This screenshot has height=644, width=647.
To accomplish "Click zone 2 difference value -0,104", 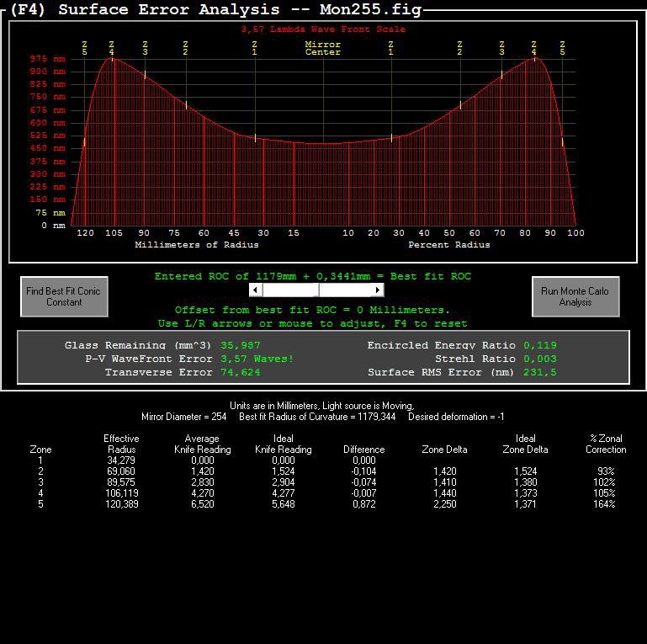I will click(x=363, y=471).
